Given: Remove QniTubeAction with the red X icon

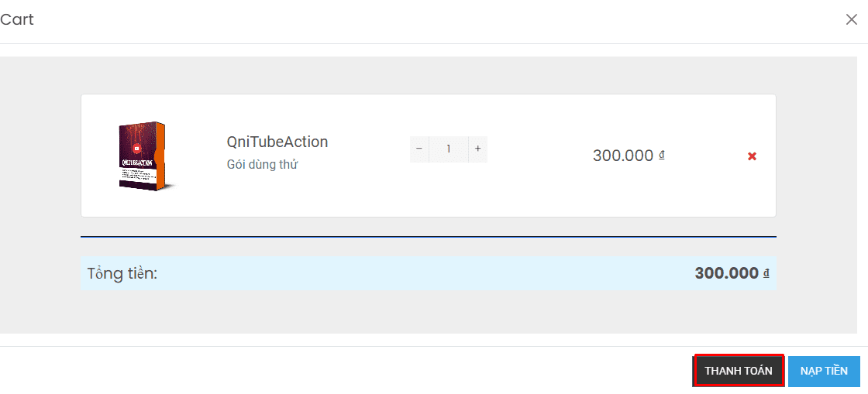Looking at the screenshot, I should coord(752,156).
